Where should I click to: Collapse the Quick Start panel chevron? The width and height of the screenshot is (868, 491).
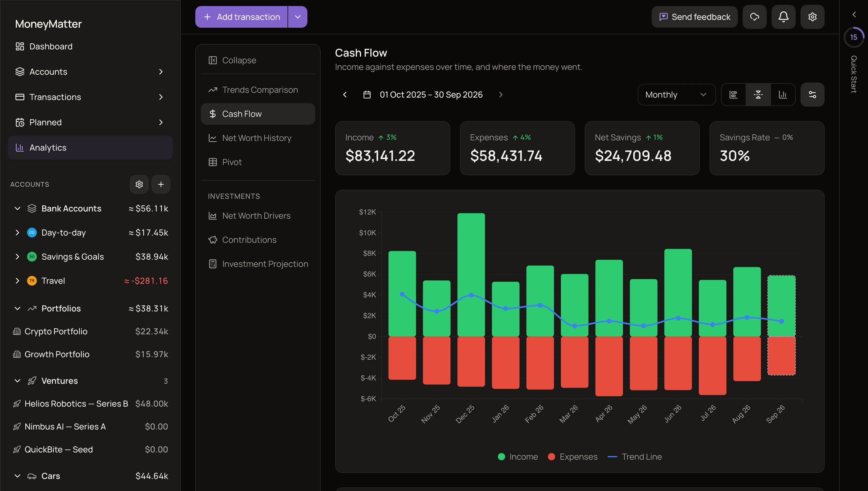[x=854, y=14]
